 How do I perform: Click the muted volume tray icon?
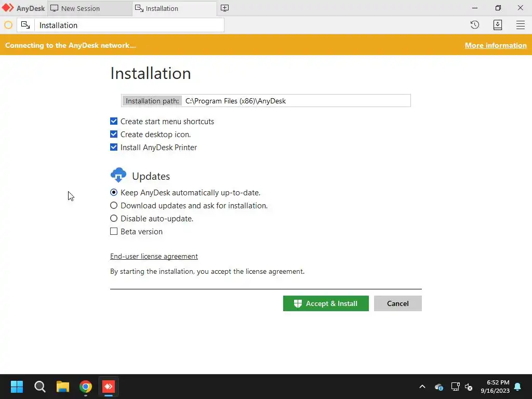pyautogui.click(x=469, y=387)
